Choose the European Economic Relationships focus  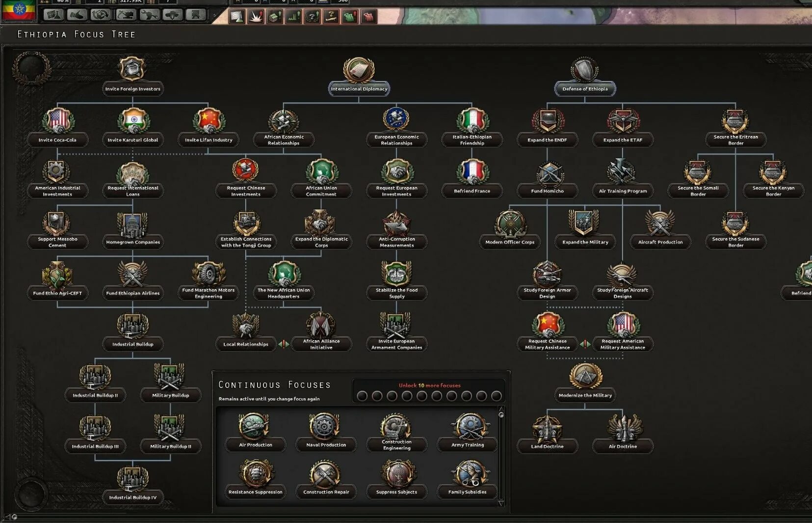(x=396, y=127)
